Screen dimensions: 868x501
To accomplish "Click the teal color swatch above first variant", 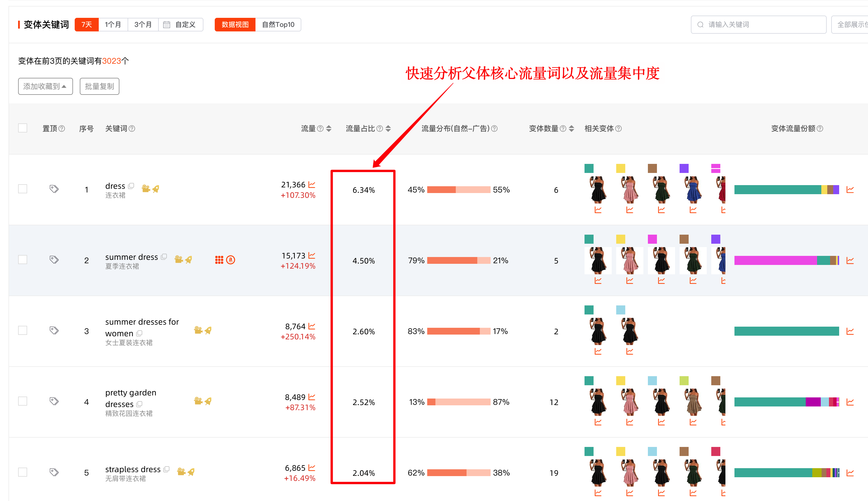I will click(x=588, y=168).
